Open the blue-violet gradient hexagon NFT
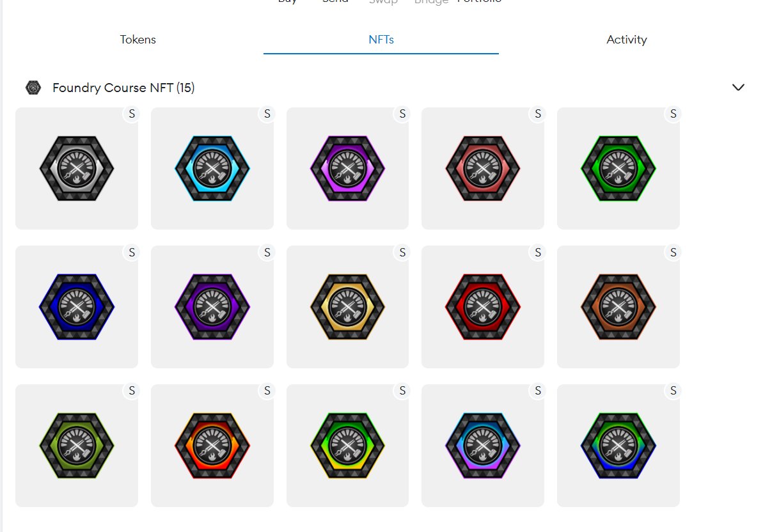The image size is (763, 532). point(483,446)
